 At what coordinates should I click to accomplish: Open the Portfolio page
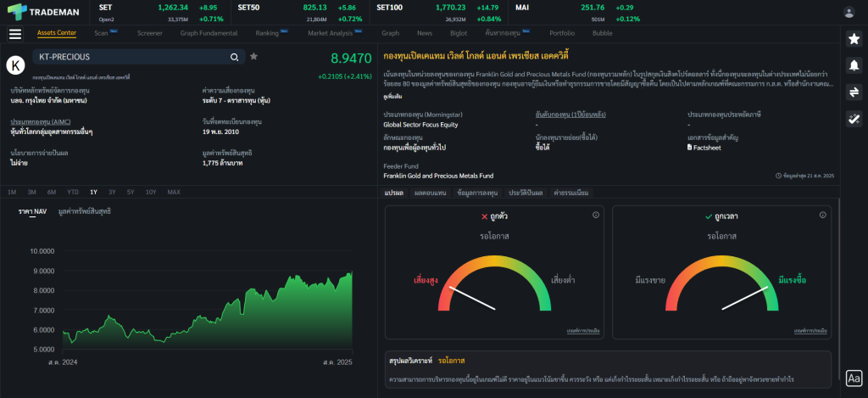tap(562, 33)
